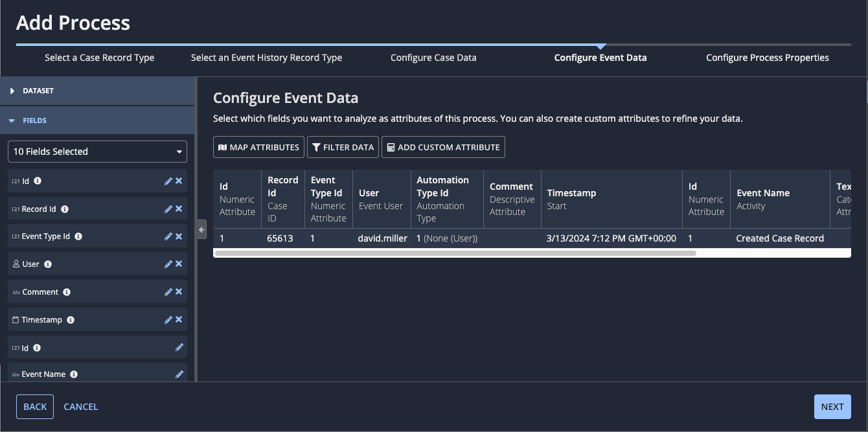Show info for the Comment field

click(67, 292)
